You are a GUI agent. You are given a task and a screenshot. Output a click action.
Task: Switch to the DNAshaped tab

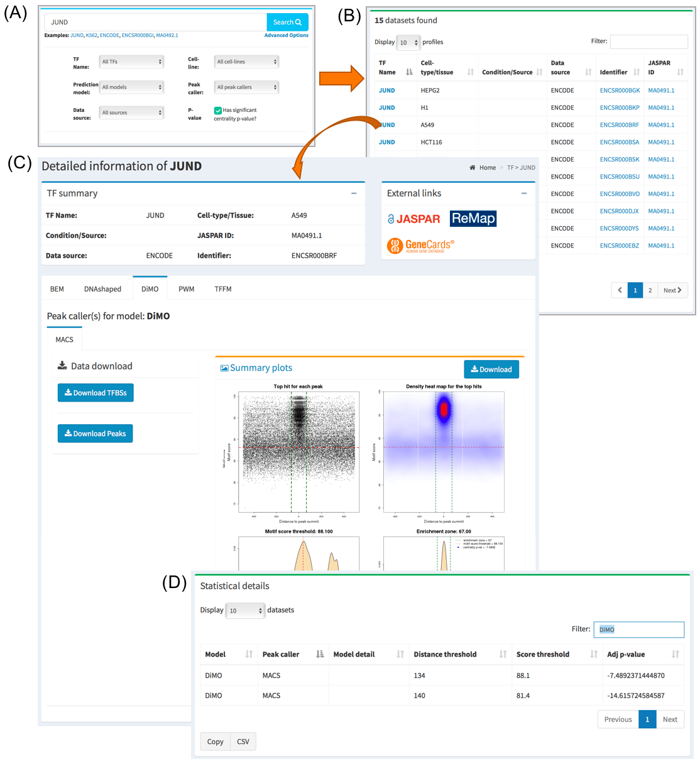click(x=102, y=289)
